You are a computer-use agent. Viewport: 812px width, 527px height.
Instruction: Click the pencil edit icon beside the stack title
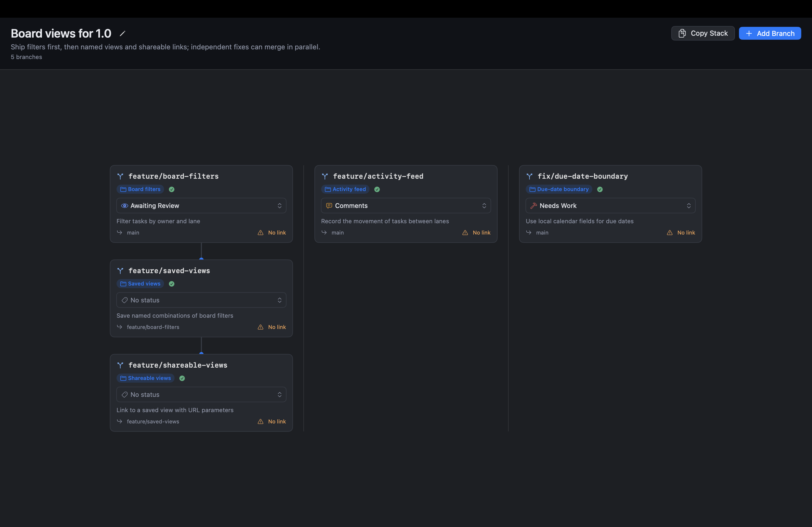pyautogui.click(x=122, y=33)
